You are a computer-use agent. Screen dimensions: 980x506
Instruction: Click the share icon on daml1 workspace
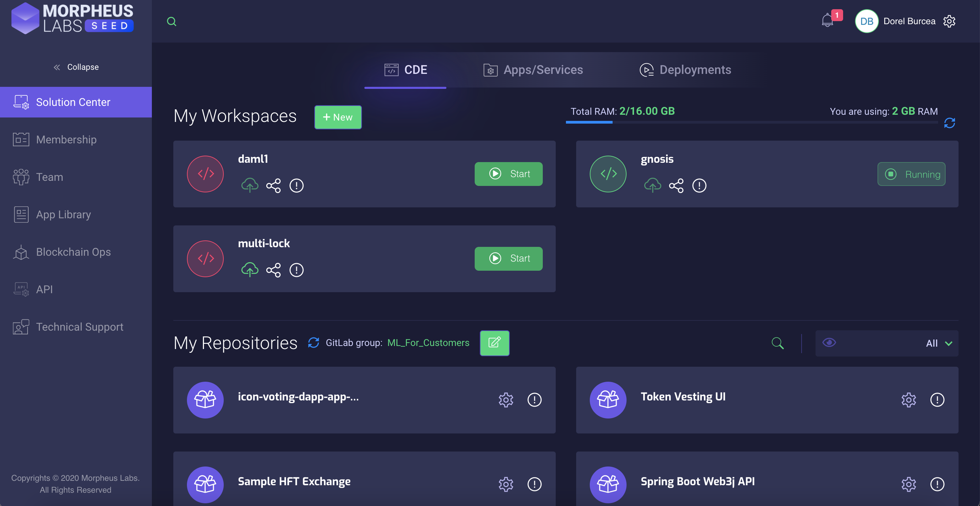click(273, 186)
